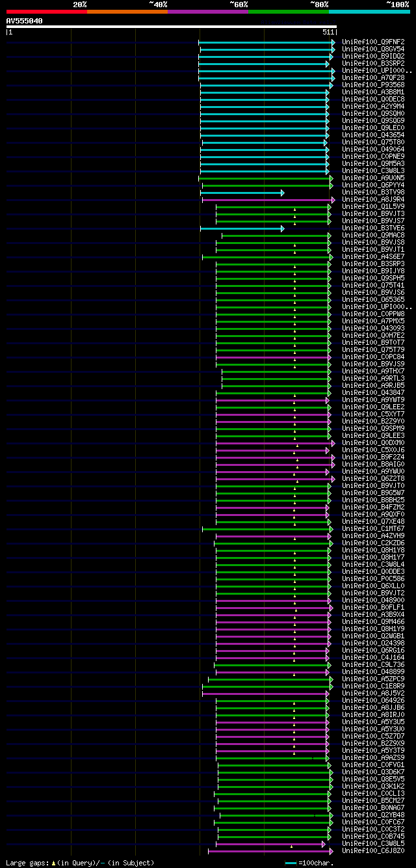Select label UniRef100_Q9LEC0
Viewport: 416px width, 868px height.
374,128
